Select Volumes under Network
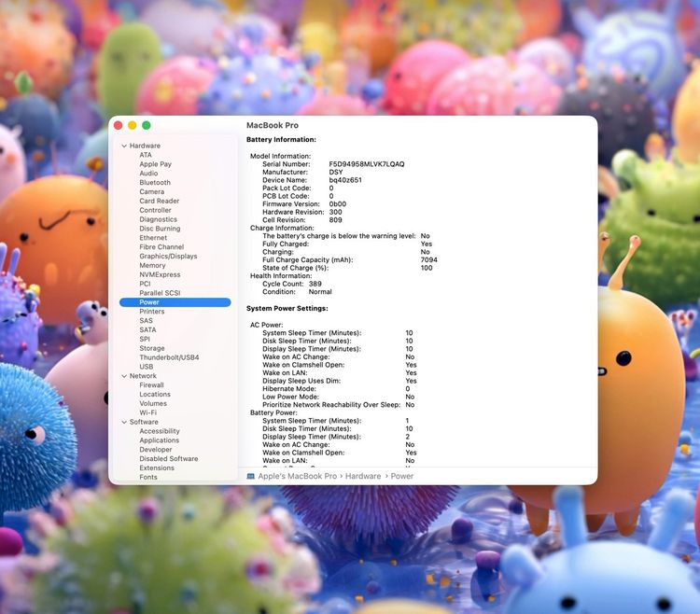Screen dimensions: 700x614 pyautogui.click(x=153, y=403)
